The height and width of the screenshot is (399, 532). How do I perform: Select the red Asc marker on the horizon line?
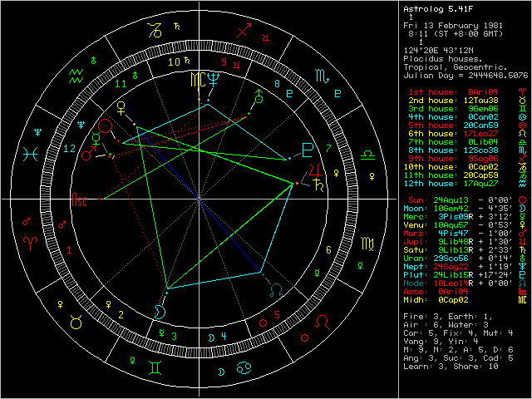80,199
